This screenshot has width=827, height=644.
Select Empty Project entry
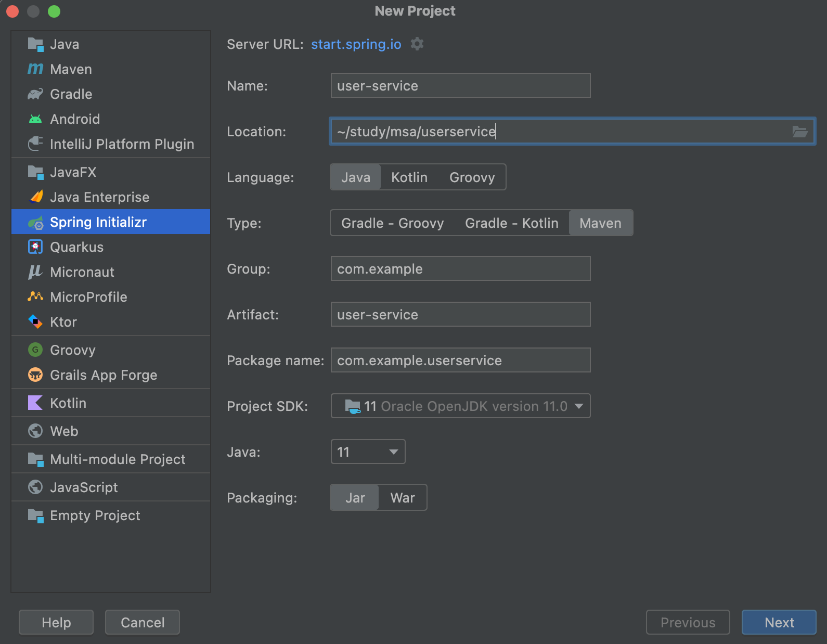click(x=111, y=516)
